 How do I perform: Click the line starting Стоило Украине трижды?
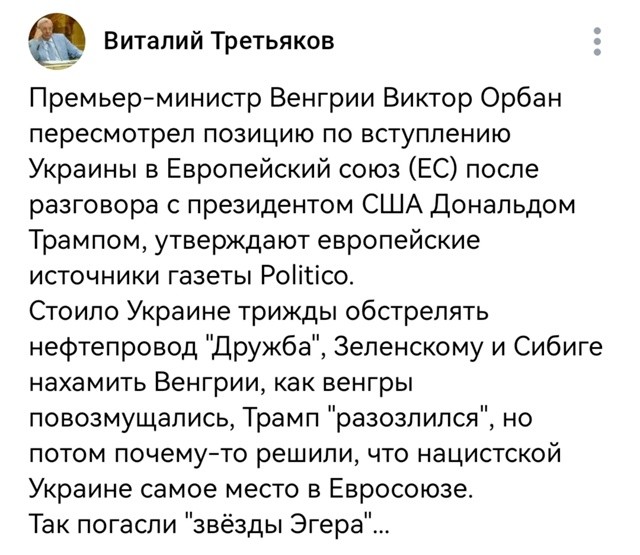259,311
